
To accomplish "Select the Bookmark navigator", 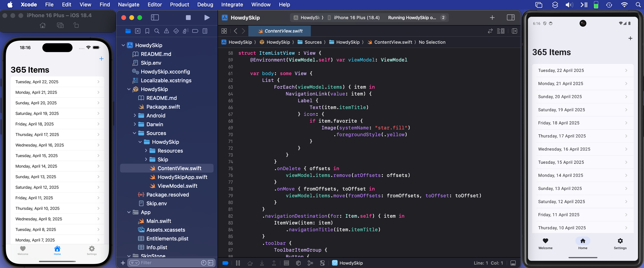I will 147,31.
